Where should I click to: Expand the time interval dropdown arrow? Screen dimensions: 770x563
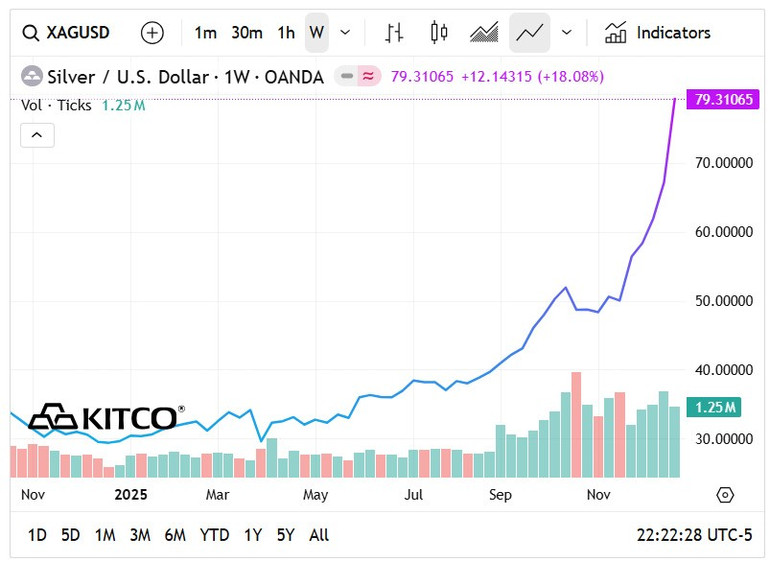[x=346, y=33]
